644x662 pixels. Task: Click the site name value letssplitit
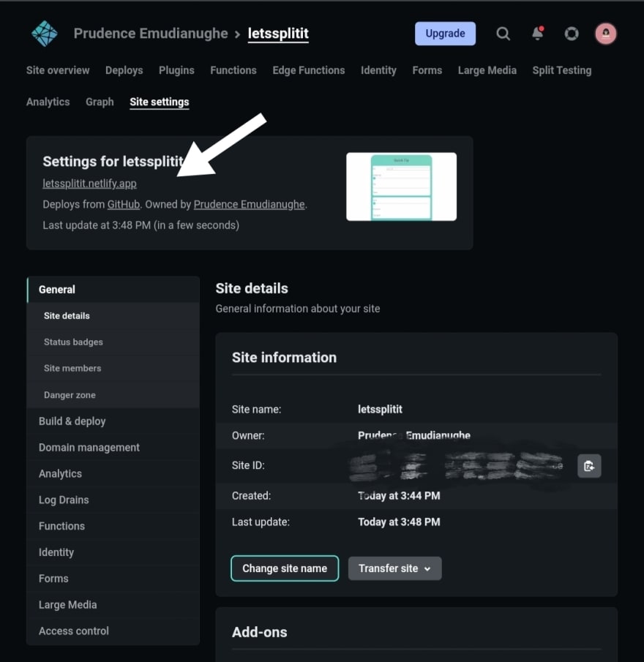(x=380, y=409)
